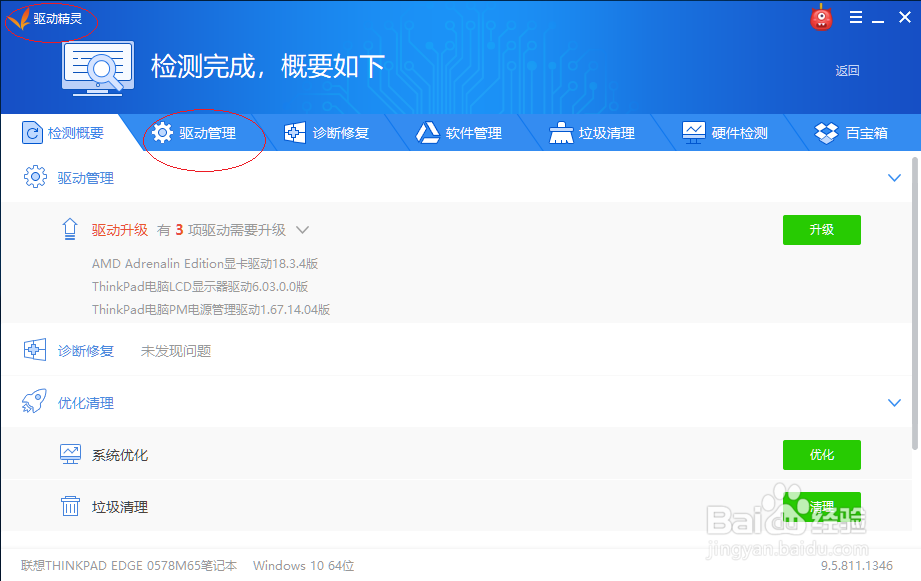Open 诊断修复 from the top navigation
This screenshot has height=581, width=921.
[325, 132]
